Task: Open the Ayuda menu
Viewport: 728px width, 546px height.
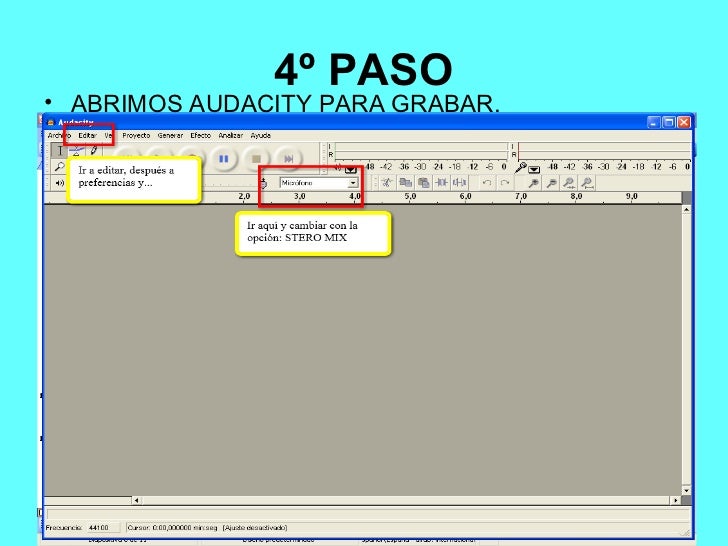Action: 260,136
